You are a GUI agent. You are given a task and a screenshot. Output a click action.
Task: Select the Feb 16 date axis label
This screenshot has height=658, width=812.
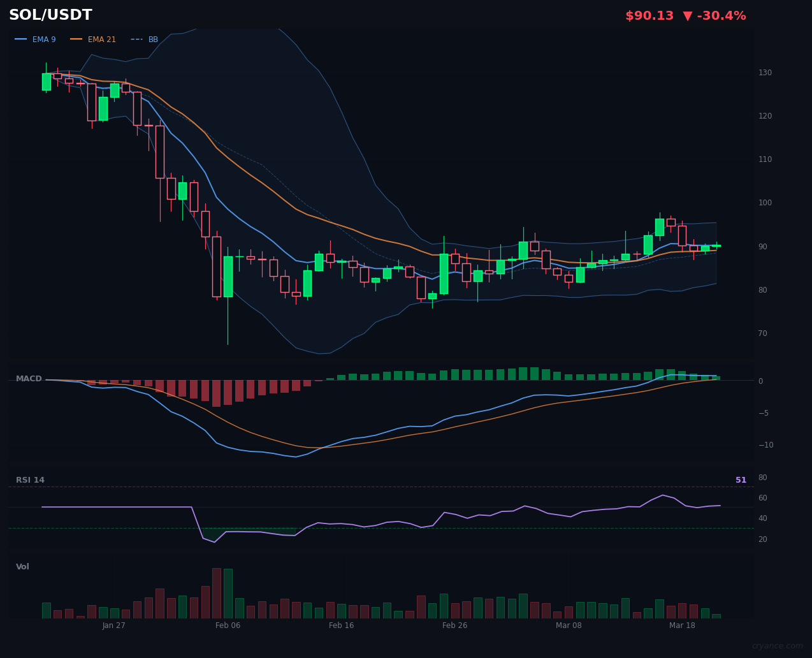pos(342,625)
